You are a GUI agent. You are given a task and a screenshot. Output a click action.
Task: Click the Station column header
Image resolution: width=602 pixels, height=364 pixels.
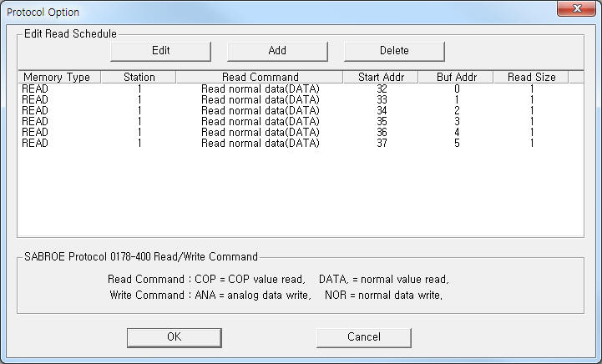(x=139, y=77)
